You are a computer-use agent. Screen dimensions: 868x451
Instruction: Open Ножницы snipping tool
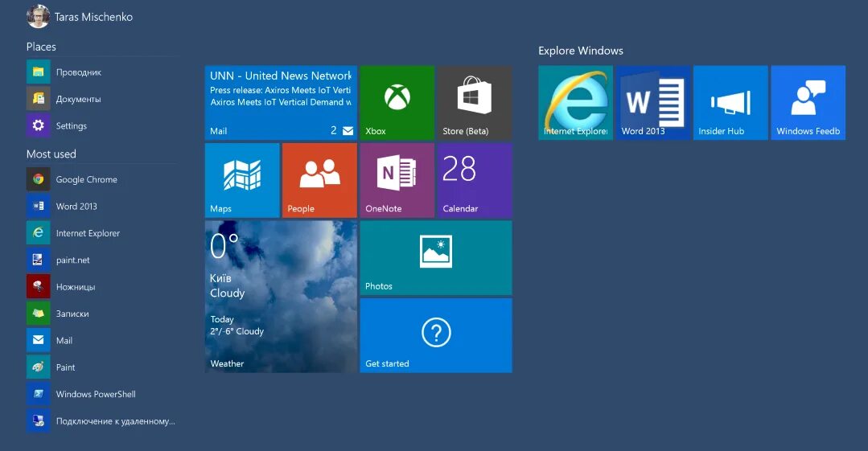pyautogui.click(x=102, y=287)
